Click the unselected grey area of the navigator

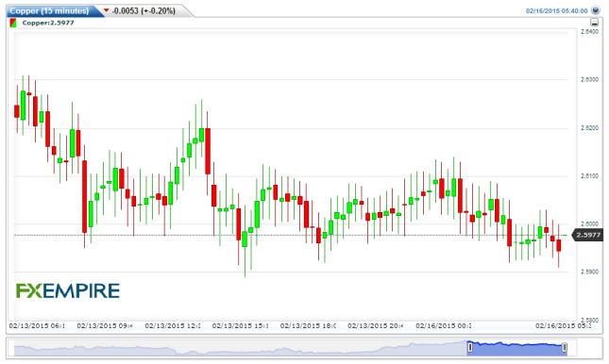pyautogui.click(x=240, y=348)
